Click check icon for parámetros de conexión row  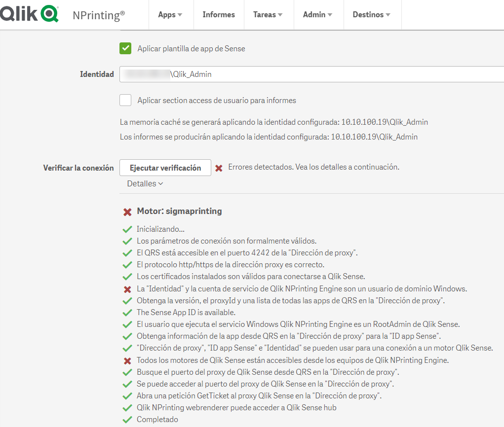(x=127, y=241)
